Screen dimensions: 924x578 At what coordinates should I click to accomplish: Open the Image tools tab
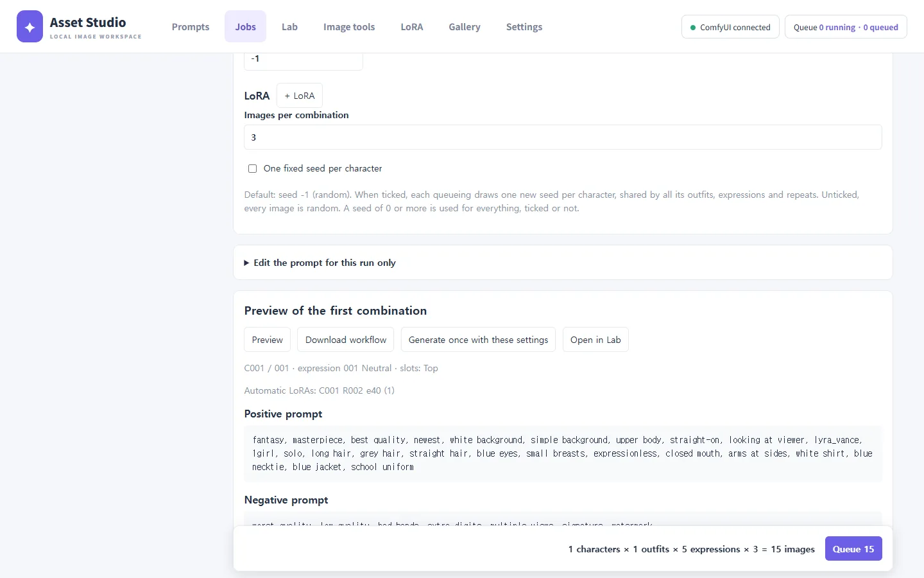(349, 26)
